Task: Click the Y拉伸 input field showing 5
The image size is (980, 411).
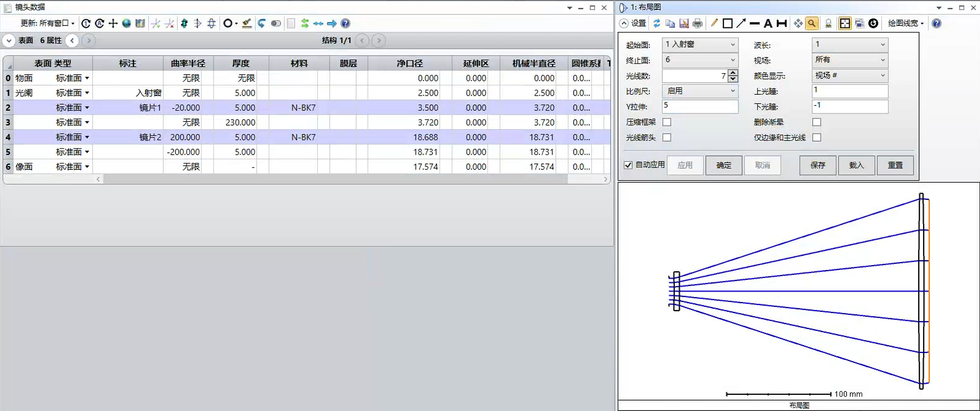Action: click(700, 107)
